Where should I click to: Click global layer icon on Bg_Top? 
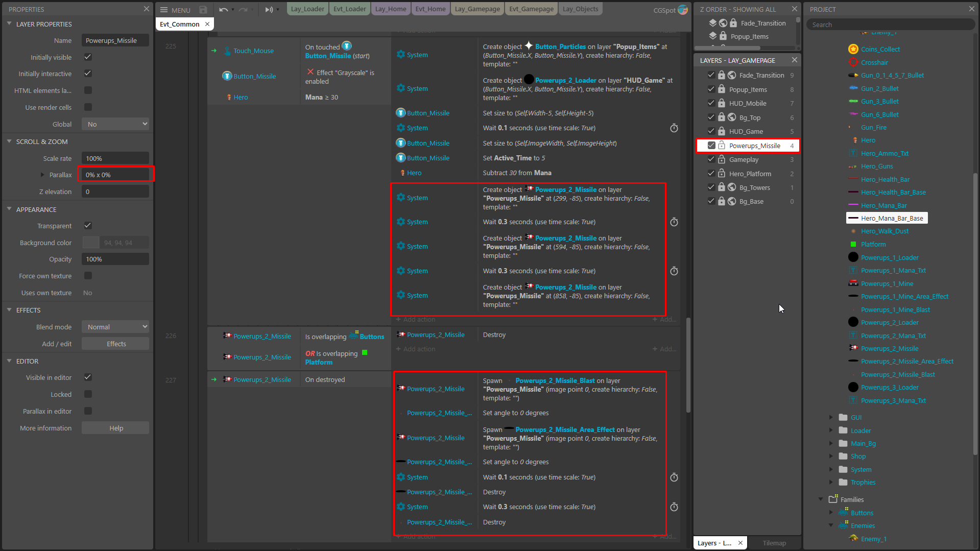tap(732, 117)
